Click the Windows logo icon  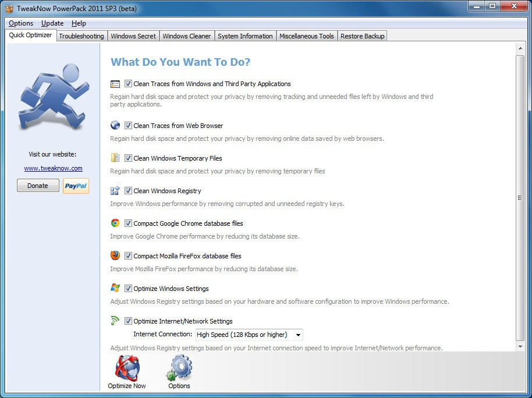115,288
